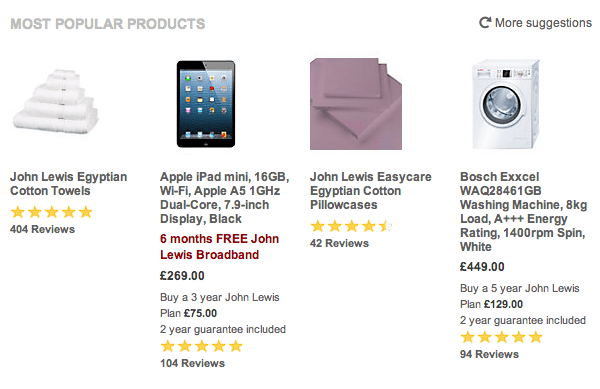Open the Bosch washing machine image
Screen dimensions: 600x389
tap(505, 104)
